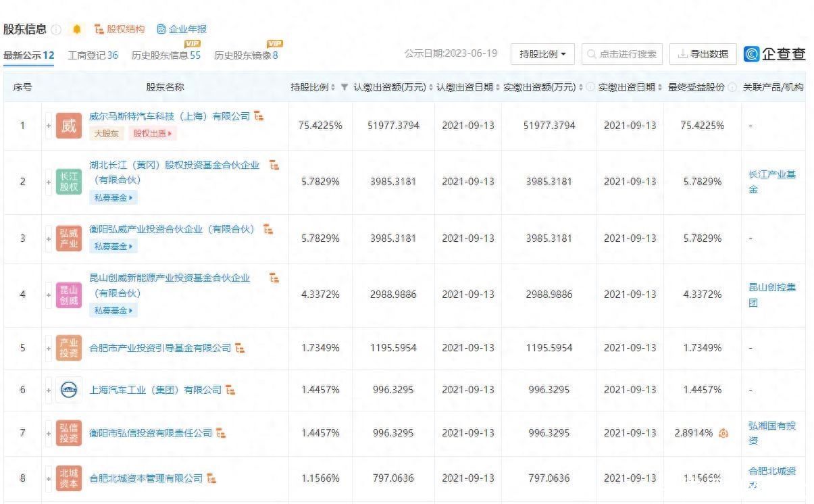
Task: Click equity structure icon after 合肥市产业投资引导基金
Action: pos(240,349)
